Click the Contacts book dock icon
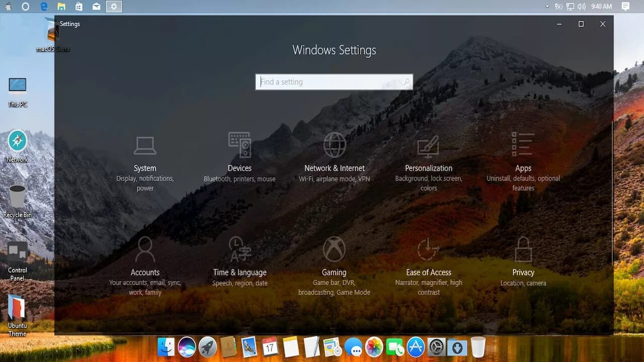644x362 pixels. point(228,347)
